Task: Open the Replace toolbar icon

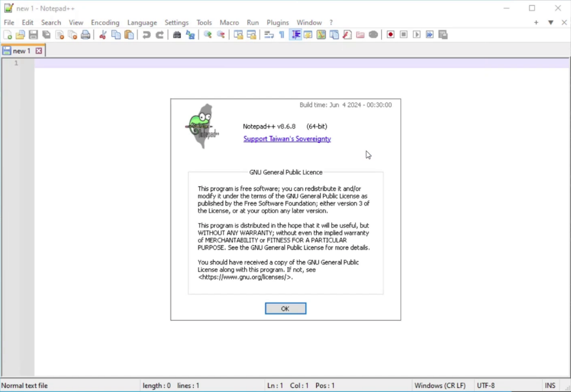Action: point(190,35)
